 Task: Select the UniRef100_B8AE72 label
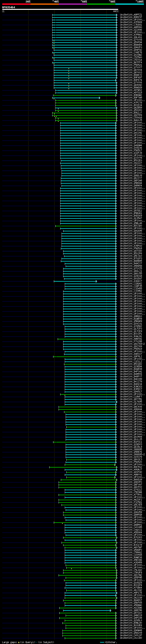point(131,75)
